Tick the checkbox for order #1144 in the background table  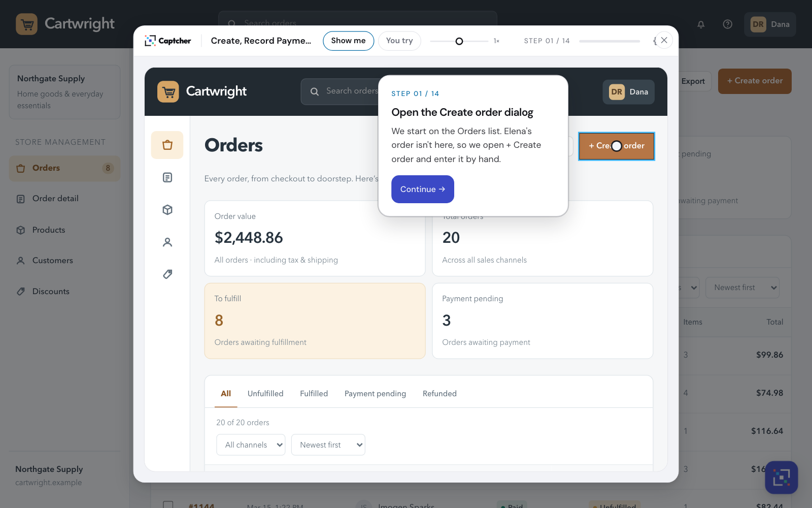(x=168, y=505)
